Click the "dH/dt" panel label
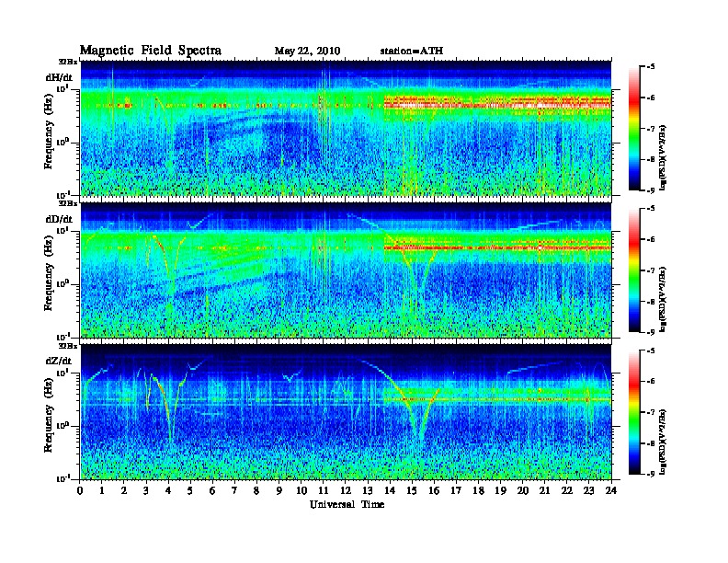 point(59,77)
